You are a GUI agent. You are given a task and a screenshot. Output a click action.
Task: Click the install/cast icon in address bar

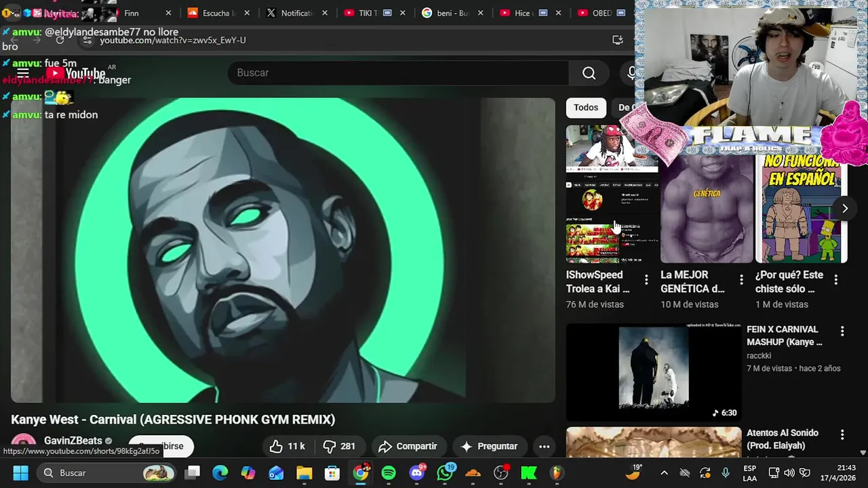pos(618,40)
